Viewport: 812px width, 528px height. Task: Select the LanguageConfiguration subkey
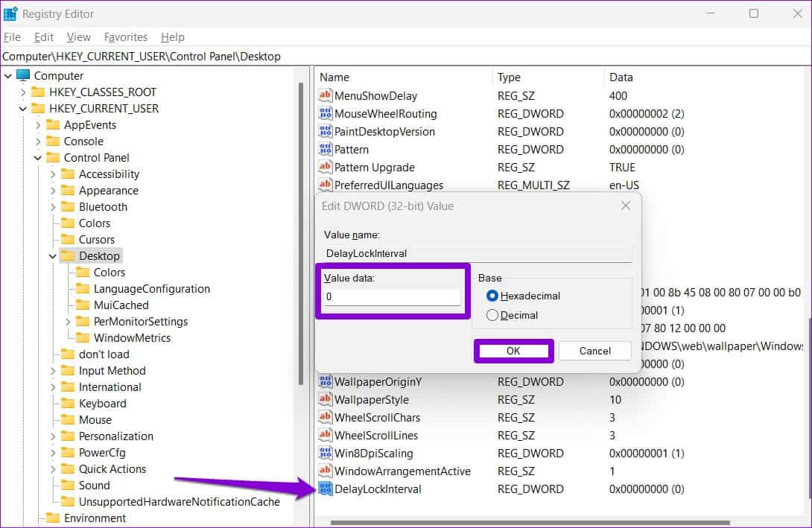point(152,288)
